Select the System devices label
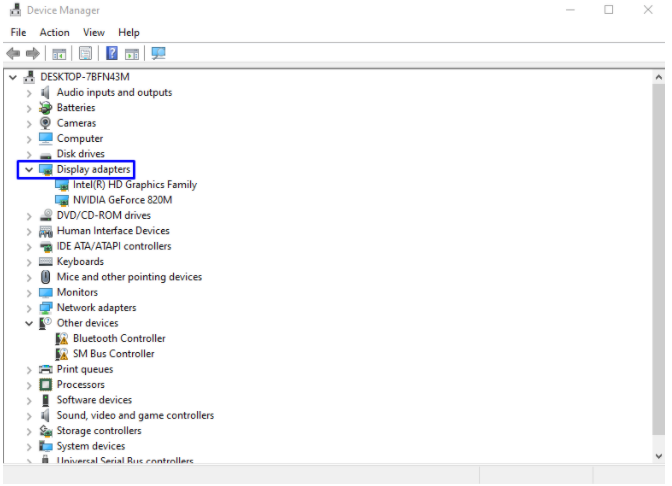The width and height of the screenshot is (672, 486). (x=91, y=446)
